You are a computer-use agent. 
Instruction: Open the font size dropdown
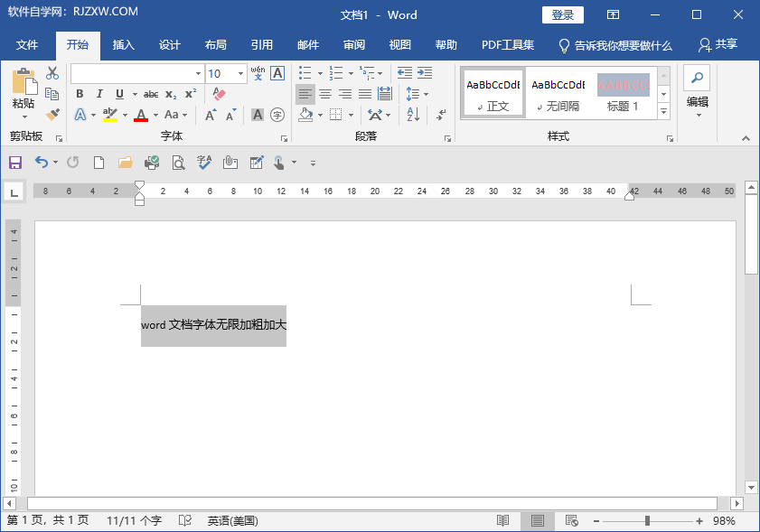pyautogui.click(x=240, y=74)
